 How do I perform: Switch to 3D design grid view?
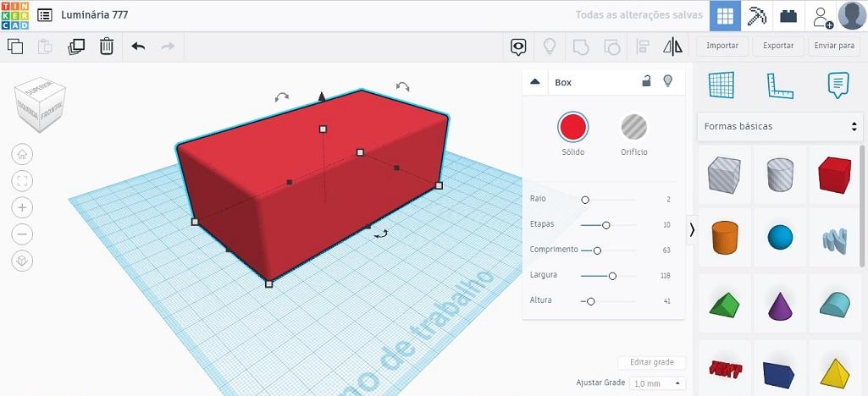(x=725, y=16)
